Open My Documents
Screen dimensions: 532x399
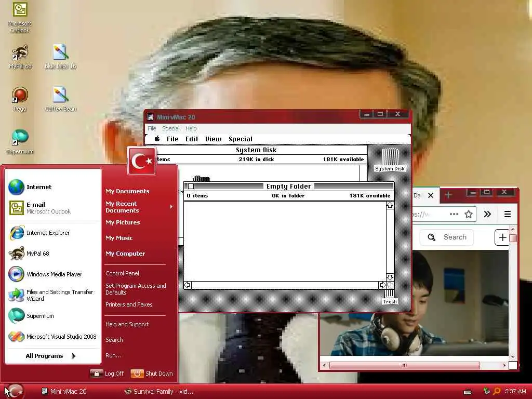pyautogui.click(x=127, y=191)
